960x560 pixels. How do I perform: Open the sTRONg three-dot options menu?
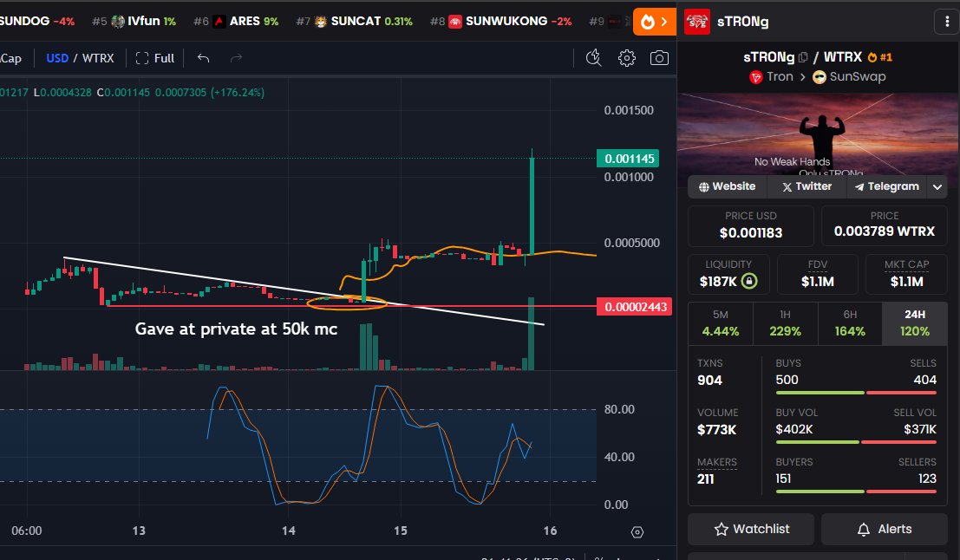pos(947,22)
